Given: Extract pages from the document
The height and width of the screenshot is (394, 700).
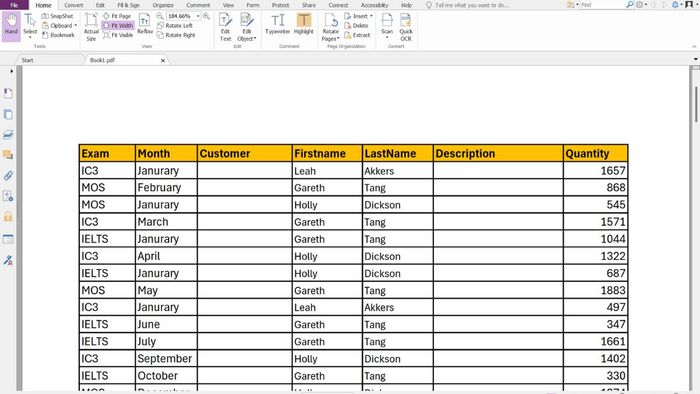Looking at the screenshot, I should click(357, 35).
